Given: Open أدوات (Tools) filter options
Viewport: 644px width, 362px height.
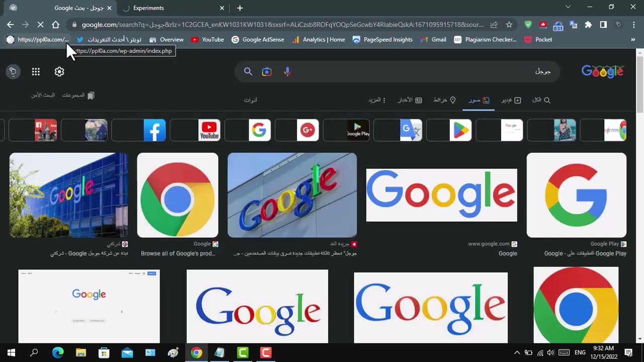Looking at the screenshot, I should 251,100.
